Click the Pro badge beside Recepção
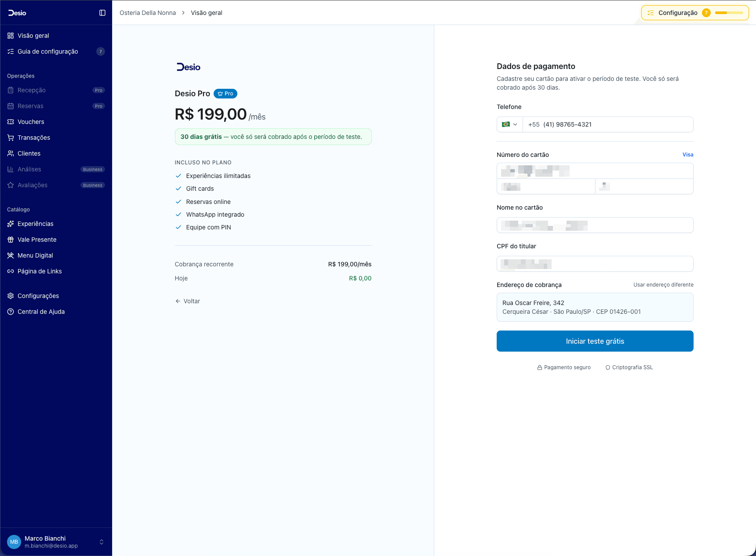 point(98,90)
